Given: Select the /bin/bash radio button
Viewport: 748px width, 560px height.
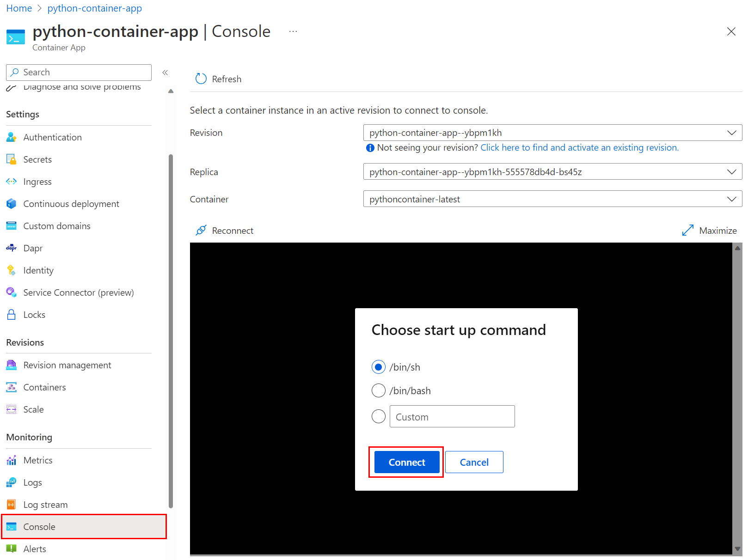Looking at the screenshot, I should [379, 390].
